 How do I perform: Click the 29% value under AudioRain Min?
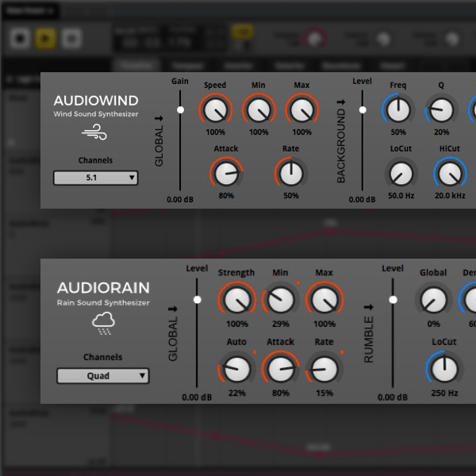[x=281, y=324]
